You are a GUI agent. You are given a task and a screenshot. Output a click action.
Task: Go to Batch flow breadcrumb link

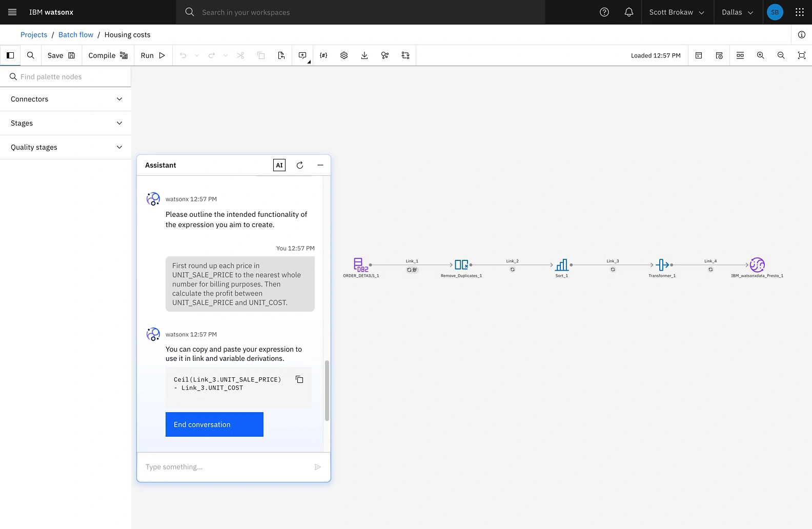click(76, 35)
